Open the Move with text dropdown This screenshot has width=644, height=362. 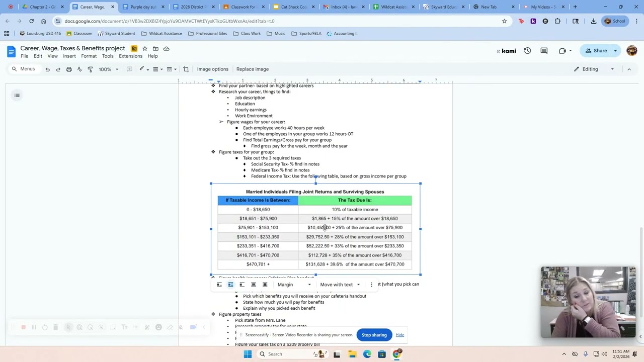[x=340, y=285]
